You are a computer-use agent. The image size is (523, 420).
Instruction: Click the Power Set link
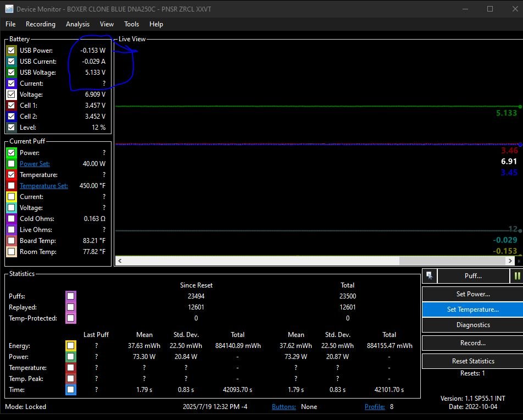pos(35,164)
